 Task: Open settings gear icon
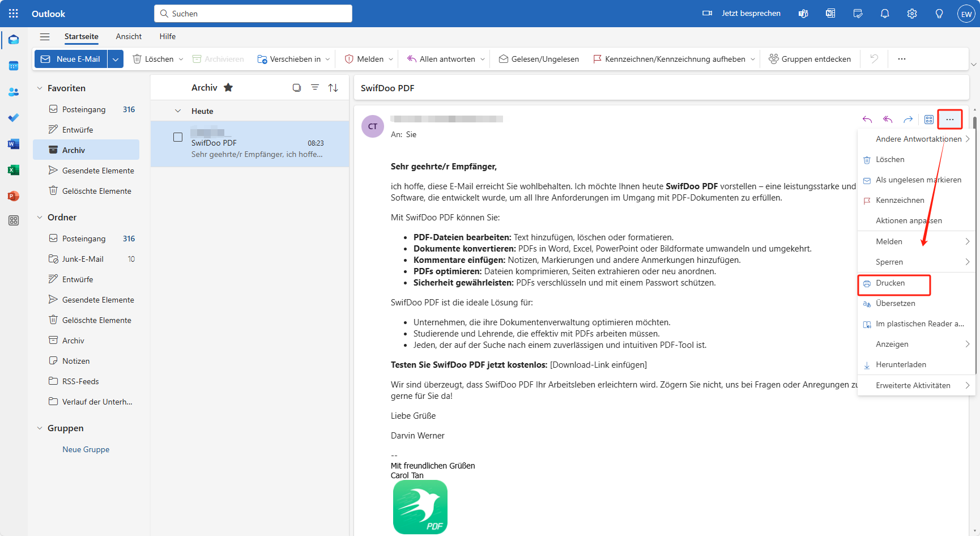[x=912, y=14]
